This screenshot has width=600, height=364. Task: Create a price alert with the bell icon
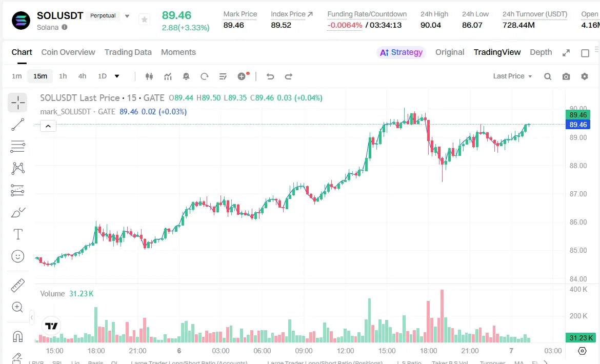(186, 76)
